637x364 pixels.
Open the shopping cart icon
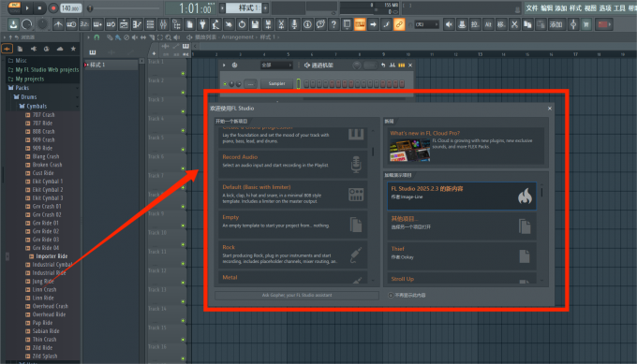(x=585, y=24)
